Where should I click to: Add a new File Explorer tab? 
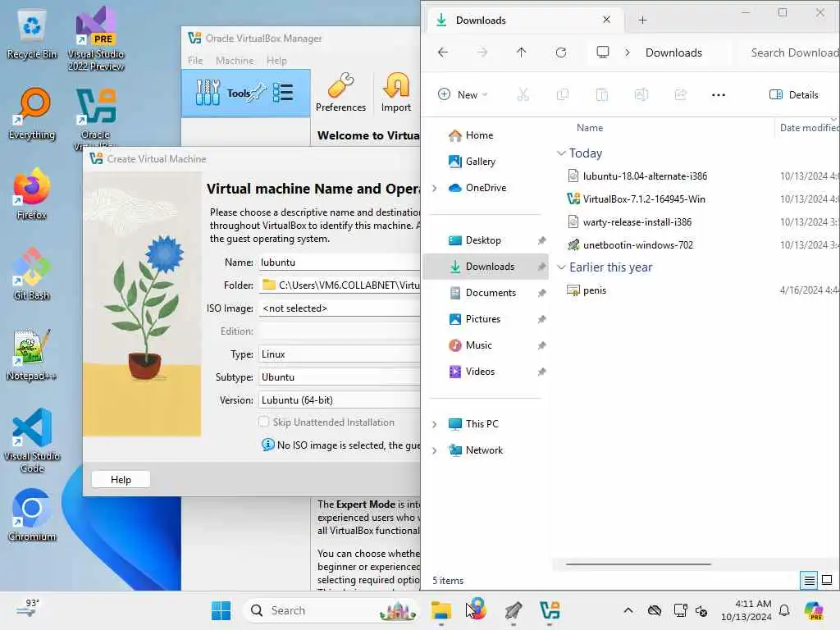click(x=642, y=21)
